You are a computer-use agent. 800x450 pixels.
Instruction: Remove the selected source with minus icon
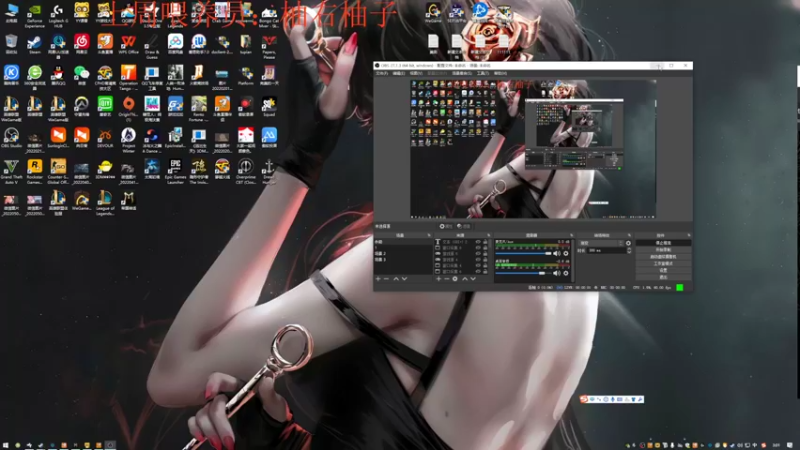(x=446, y=279)
